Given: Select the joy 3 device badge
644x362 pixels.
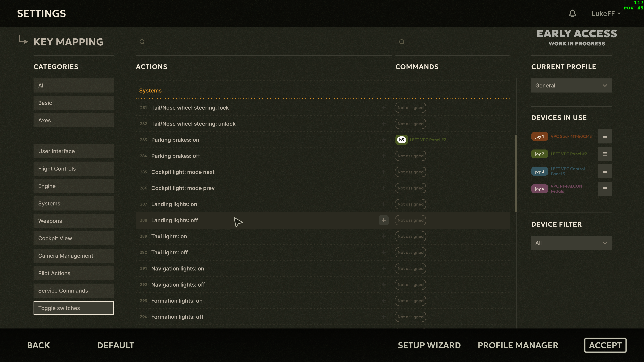Looking at the screenshot, I should tap(539, 171).
